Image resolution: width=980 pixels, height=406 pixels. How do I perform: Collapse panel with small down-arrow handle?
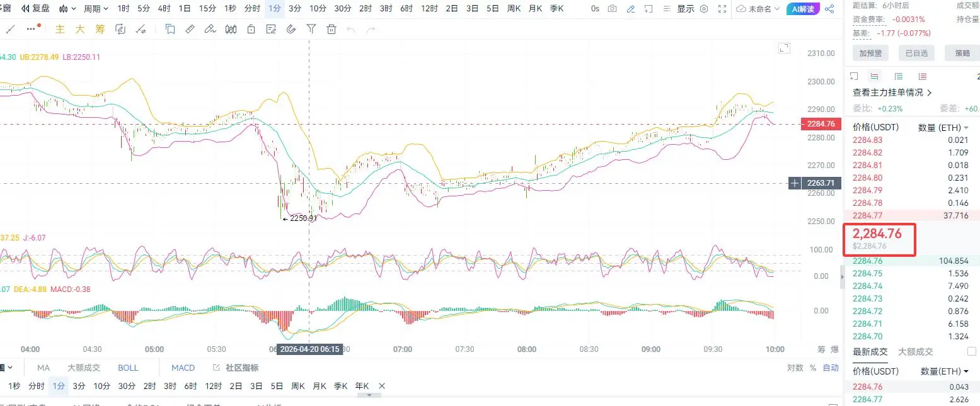tap(369, 395)
